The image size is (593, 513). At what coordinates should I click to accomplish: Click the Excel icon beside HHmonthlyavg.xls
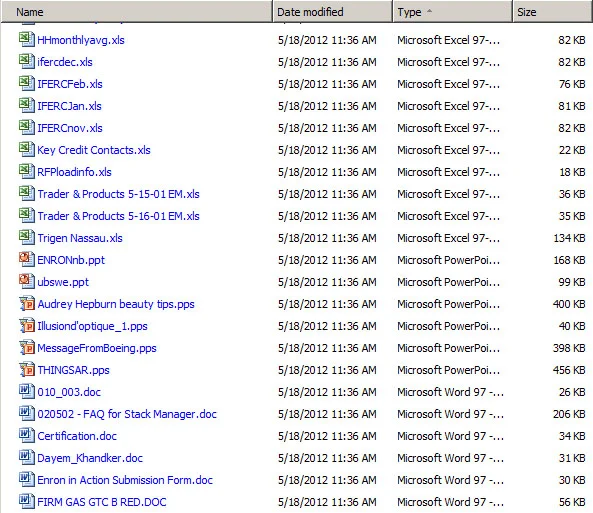[26, 39]
